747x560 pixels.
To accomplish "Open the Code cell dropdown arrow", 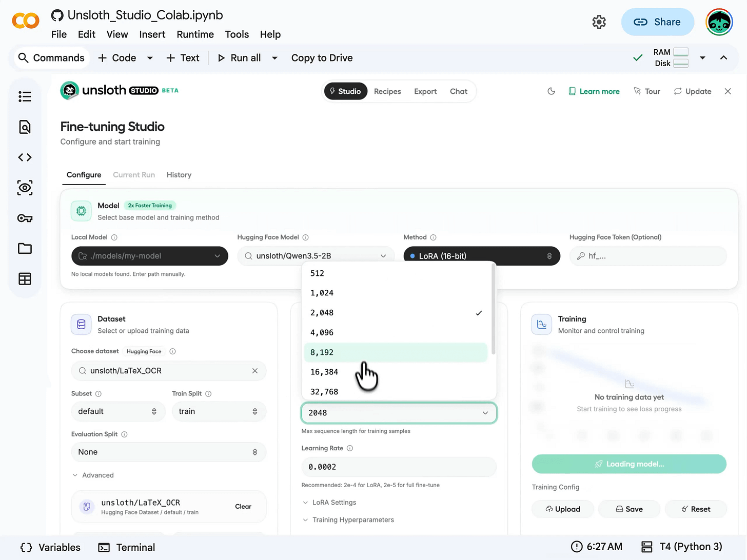I will tap(150, 58).
